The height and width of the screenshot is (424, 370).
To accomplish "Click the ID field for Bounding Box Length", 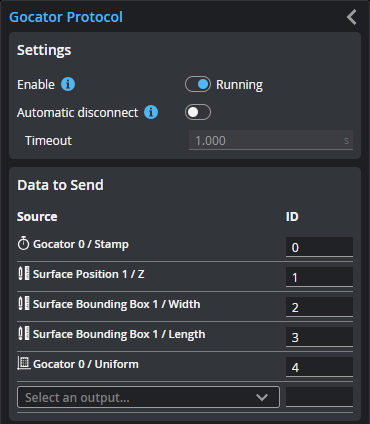I will (319, 337).
